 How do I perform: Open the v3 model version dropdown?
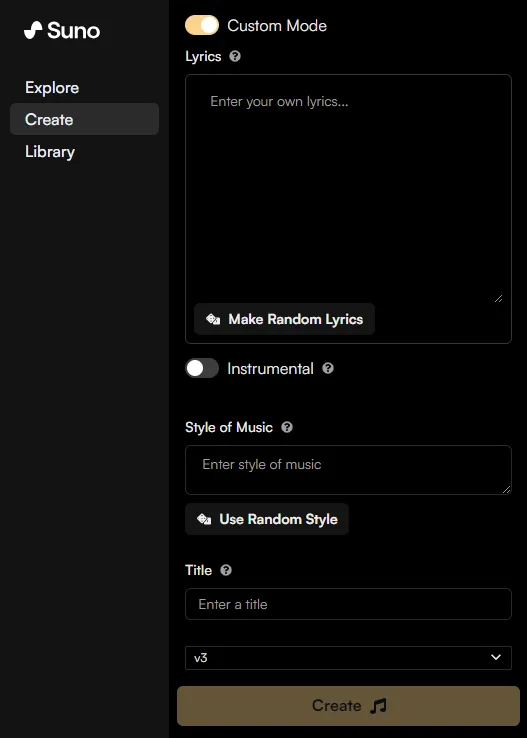tap(348, 658)
